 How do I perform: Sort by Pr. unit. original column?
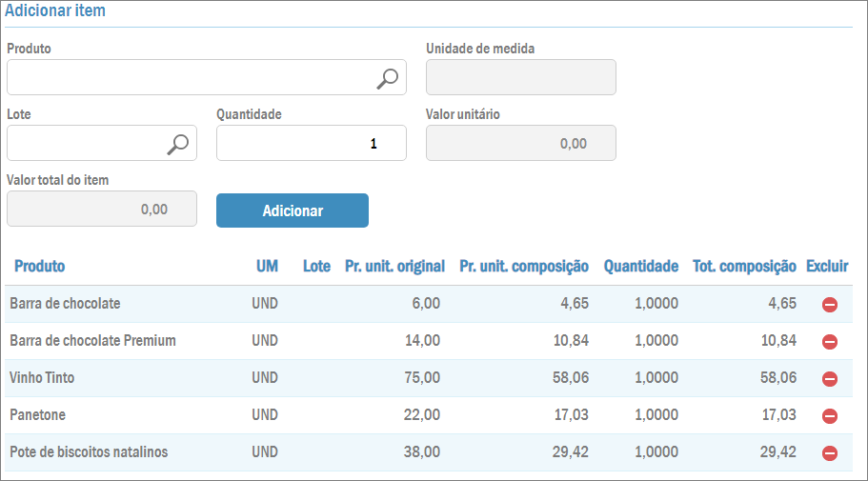[394, 267]
